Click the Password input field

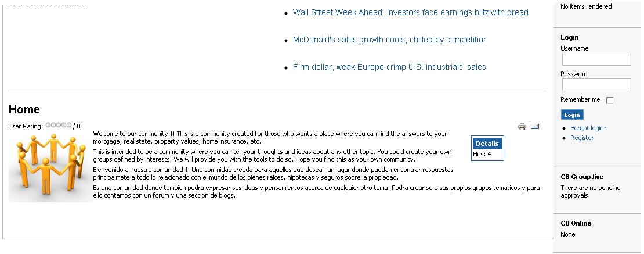596,85
